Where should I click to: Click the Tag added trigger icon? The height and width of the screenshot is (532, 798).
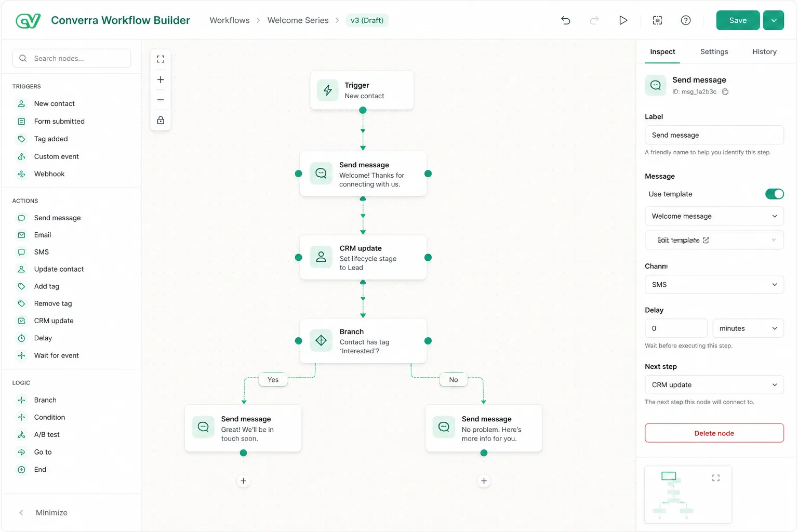click(21, 139)
